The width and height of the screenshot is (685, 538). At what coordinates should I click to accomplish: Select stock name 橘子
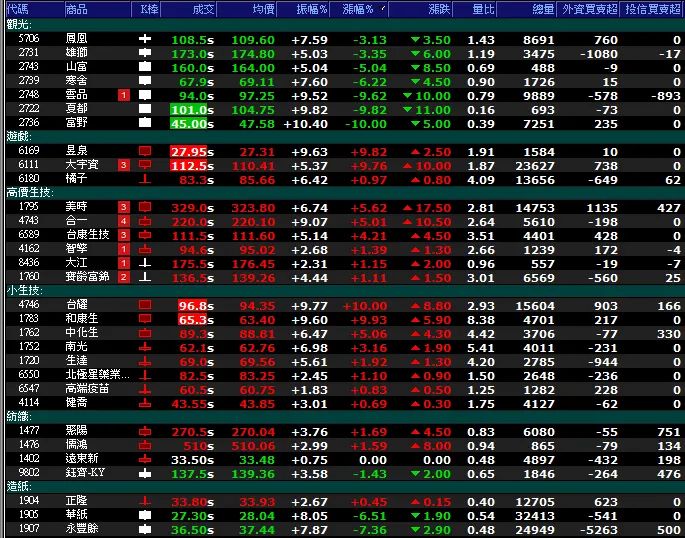(x=76, y=179)
